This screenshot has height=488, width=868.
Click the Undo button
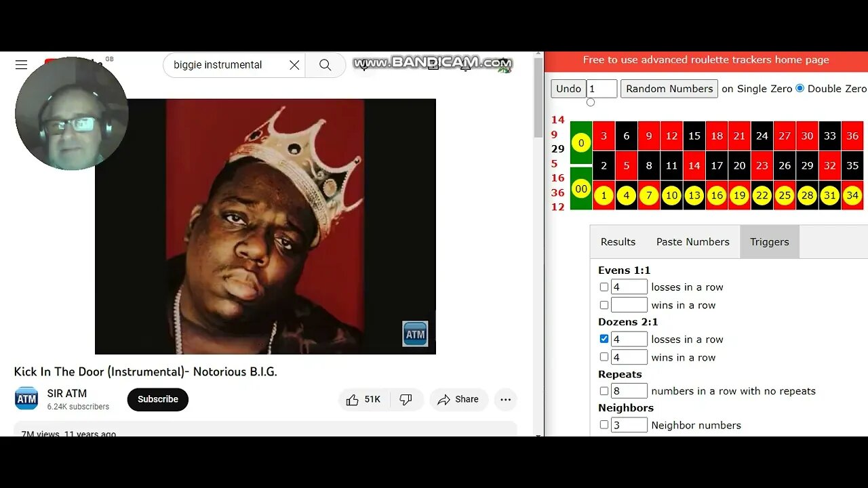coord(568,89)
